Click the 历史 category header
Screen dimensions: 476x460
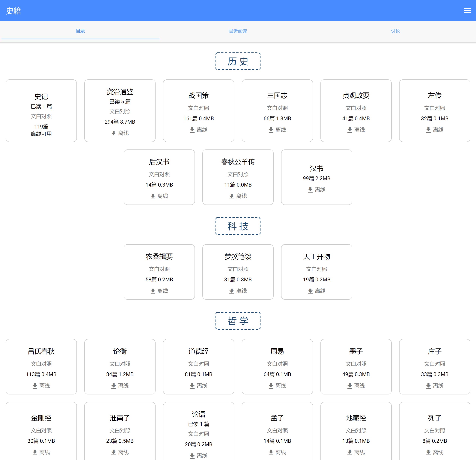238,61
